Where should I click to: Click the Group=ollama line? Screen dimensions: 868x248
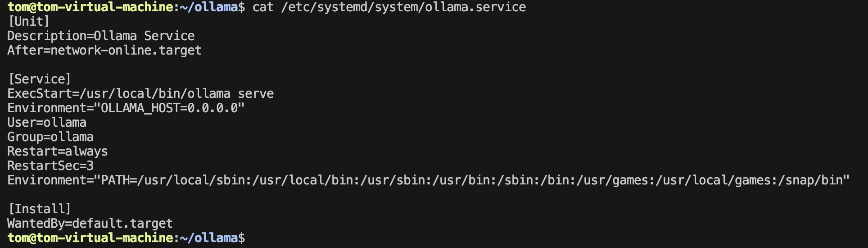coord(50,137)
